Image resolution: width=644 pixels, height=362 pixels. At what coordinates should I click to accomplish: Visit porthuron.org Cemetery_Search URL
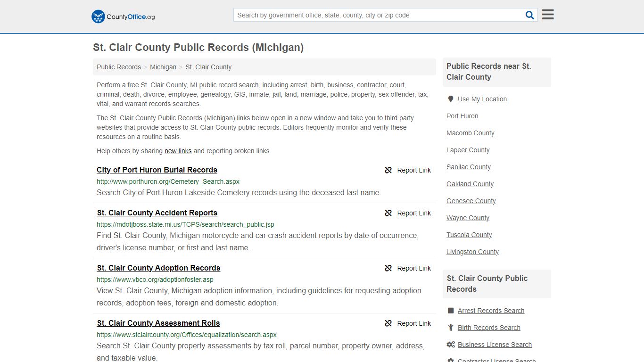click(168, 181)
